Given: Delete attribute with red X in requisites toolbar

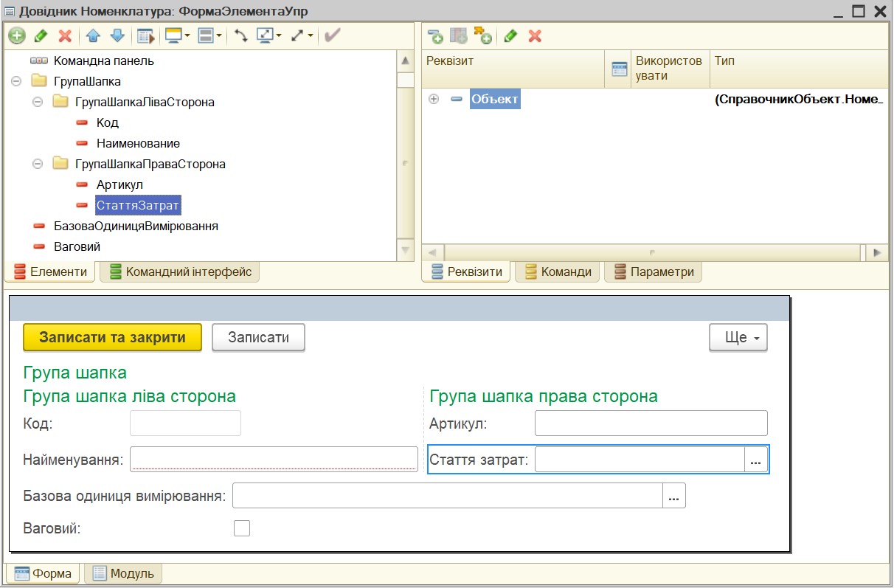Looking at the screenshot, I should click(x=536, y=35).
